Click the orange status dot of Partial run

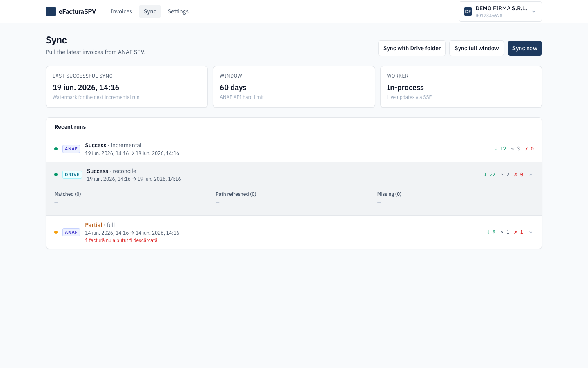[56, 232]
